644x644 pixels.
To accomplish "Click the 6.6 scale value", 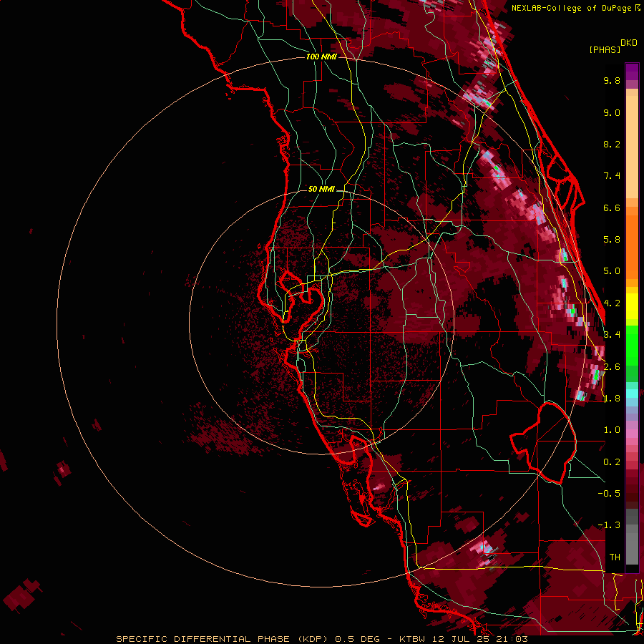I will [x=612, y=208].
